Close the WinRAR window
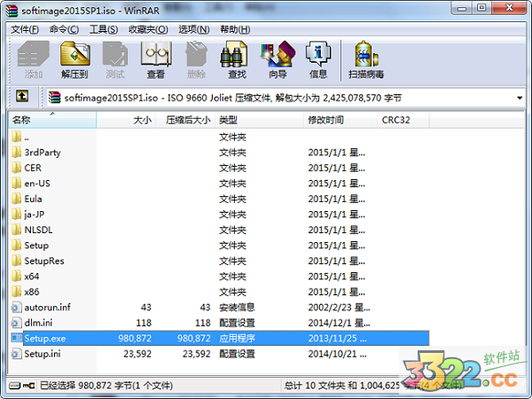The height and width of the screenshot is (399, 532). coord(509,8)
